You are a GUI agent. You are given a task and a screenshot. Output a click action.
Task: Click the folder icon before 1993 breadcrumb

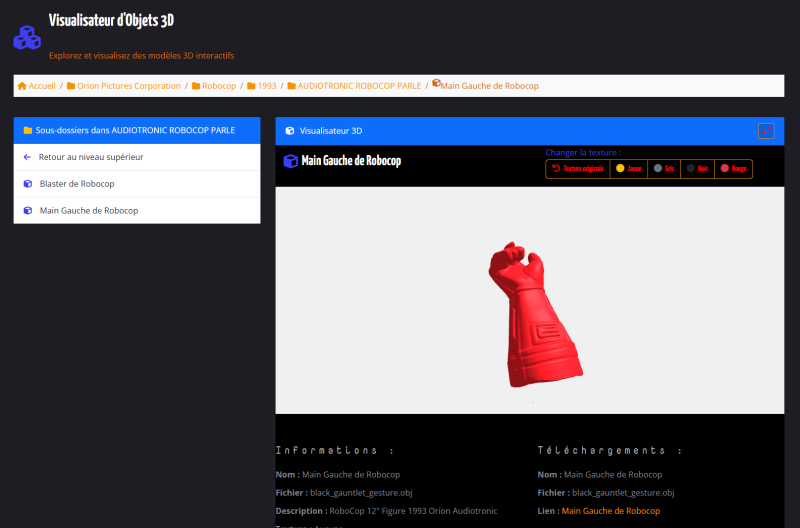252,86
